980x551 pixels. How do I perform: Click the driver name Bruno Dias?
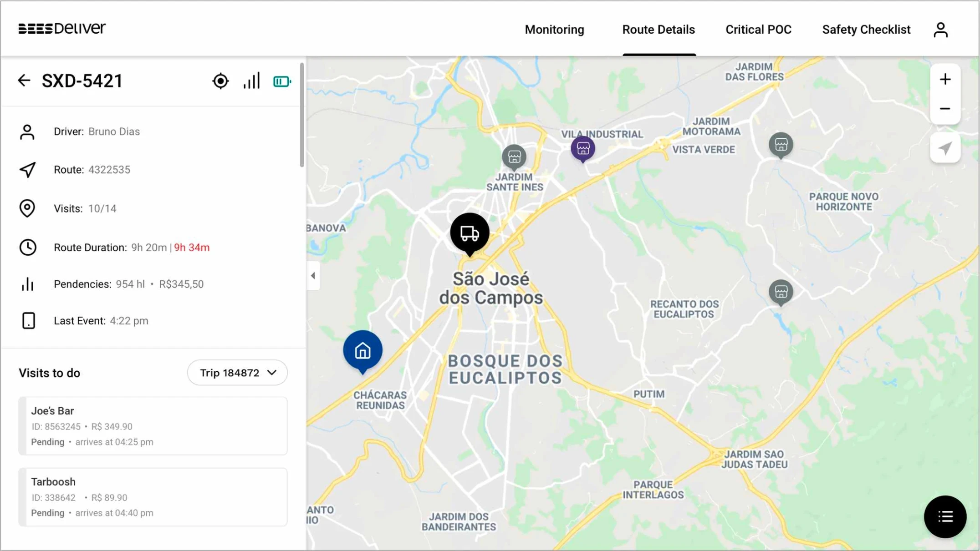(114, 131)
